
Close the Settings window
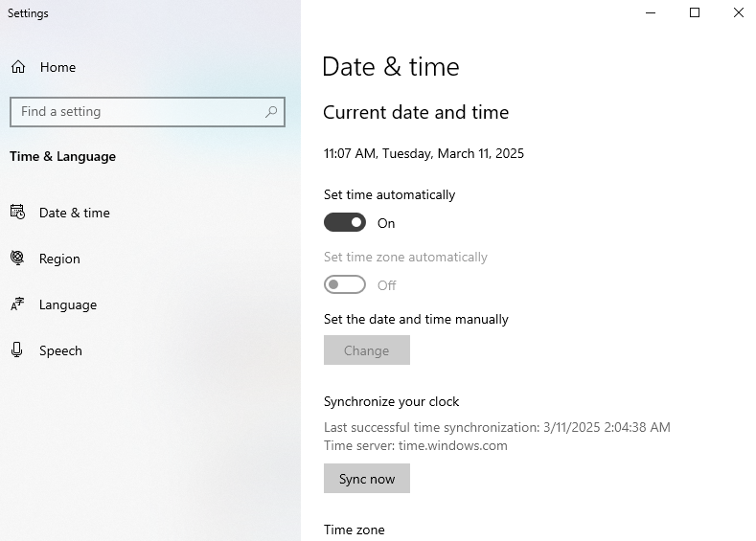click(x=738, y=12)
